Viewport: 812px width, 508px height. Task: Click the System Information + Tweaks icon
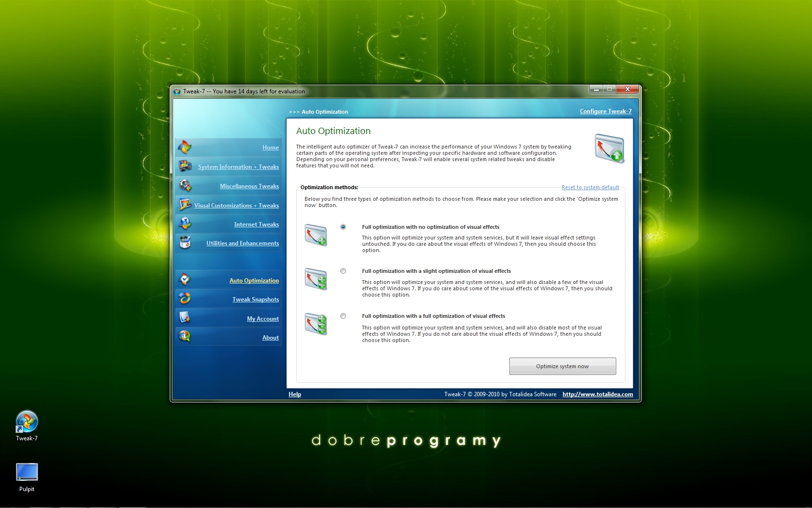pos(185,166)
